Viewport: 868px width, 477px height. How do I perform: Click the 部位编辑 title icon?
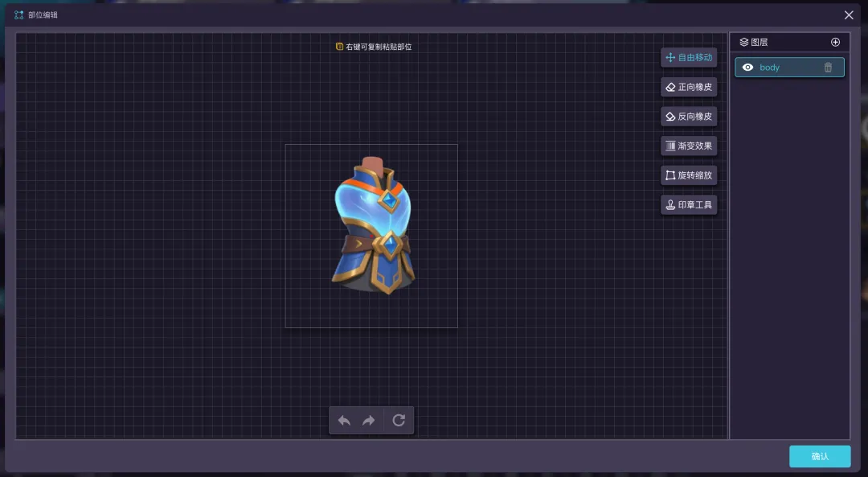(x=18, y=15)
